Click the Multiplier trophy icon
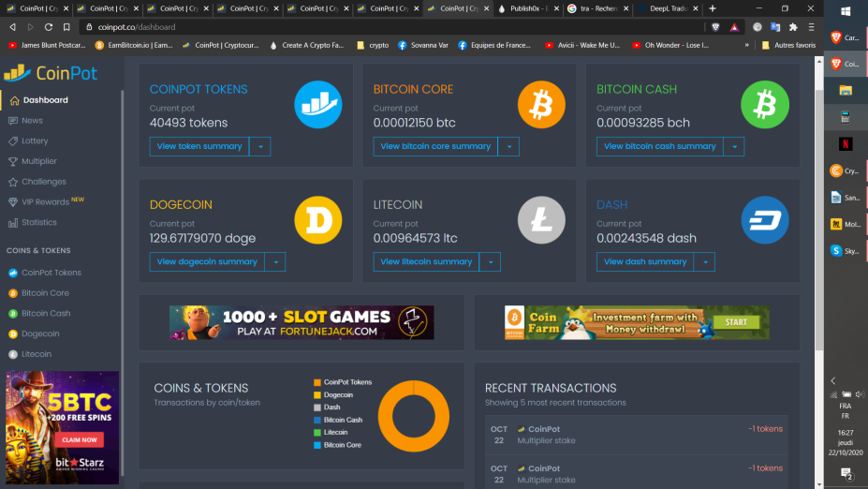The height and width of the screenshot is (489, 868). [13, 161]
